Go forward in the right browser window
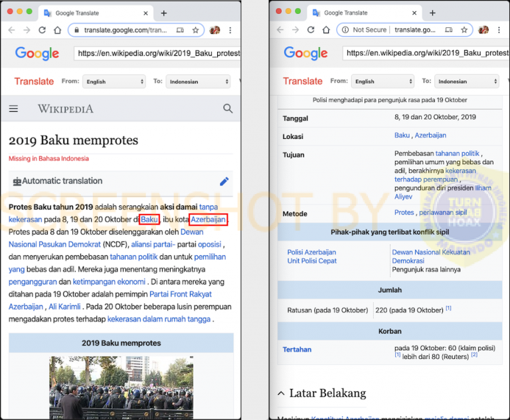The height and width of the screenshot is (420, 510). (x=296, y=30)
